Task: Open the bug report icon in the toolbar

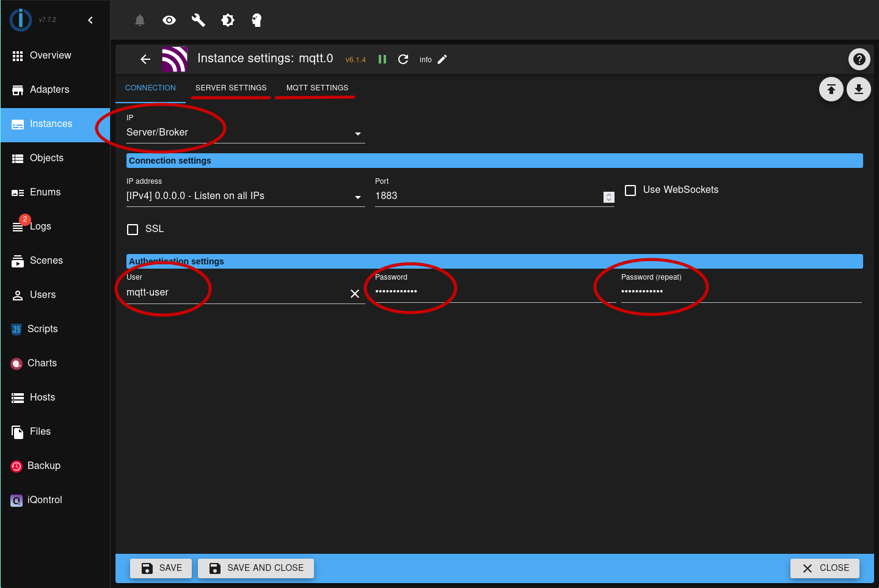Action: pyautogui.click(x=227, y=20)
